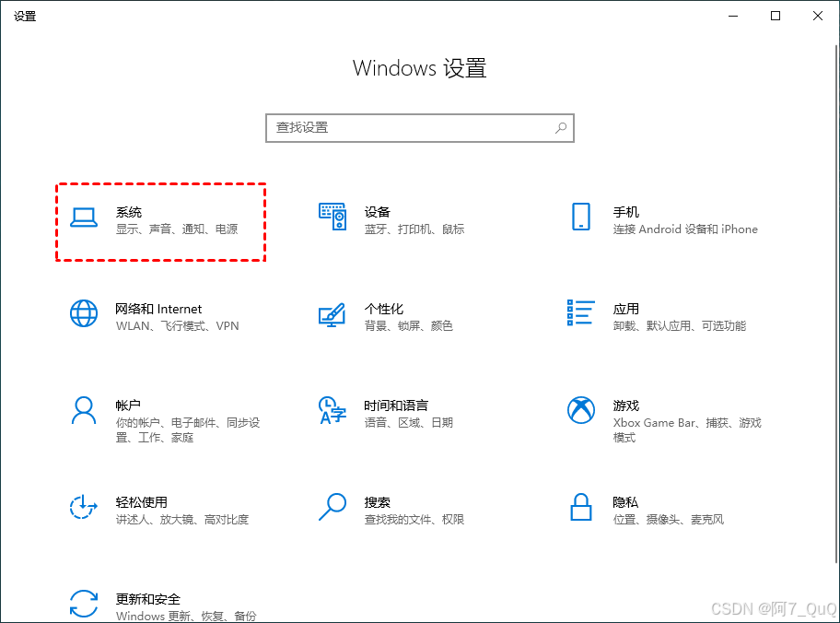Go to the 隐私 heading
Image resolution: width=840 pixels, height=623 pixels.
[625, 502]
